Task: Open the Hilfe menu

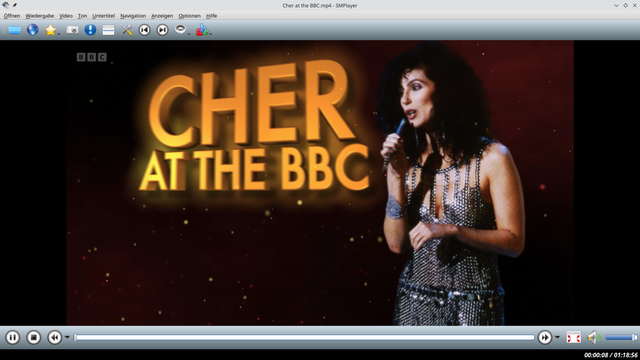Action: (x=211, y=16)
